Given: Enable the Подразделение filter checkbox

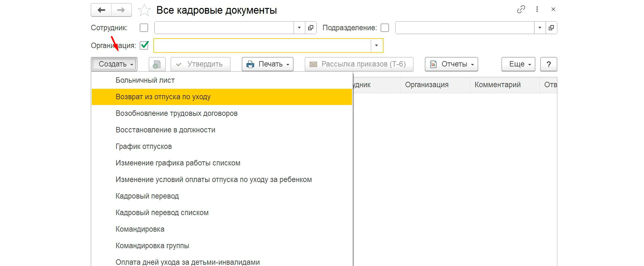Looking at the screenshot, I should (x=385, y=28).
